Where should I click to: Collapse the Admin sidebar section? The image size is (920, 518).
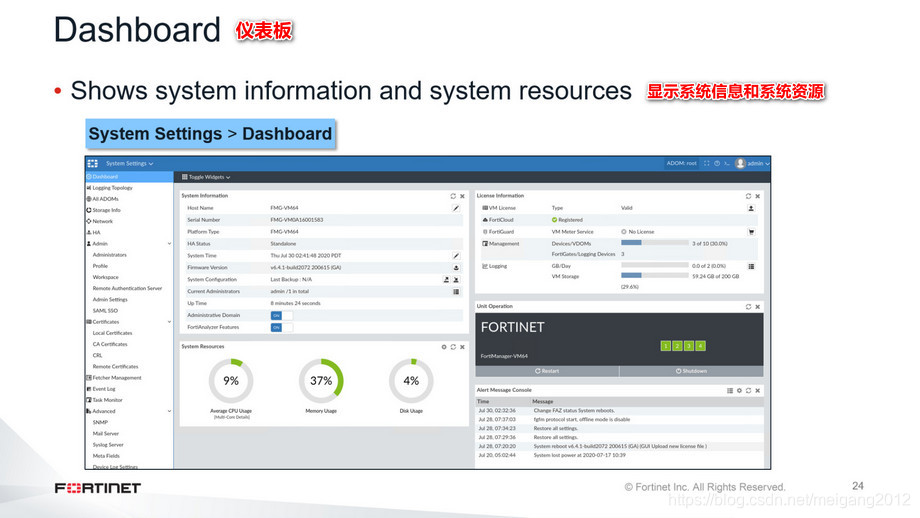tap(170, 243)
